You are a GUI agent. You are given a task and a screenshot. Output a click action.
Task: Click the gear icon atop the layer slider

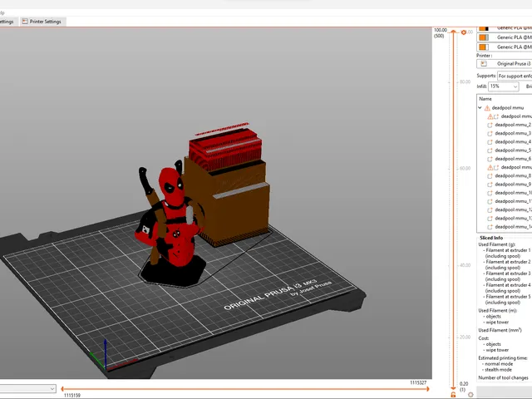464,32
